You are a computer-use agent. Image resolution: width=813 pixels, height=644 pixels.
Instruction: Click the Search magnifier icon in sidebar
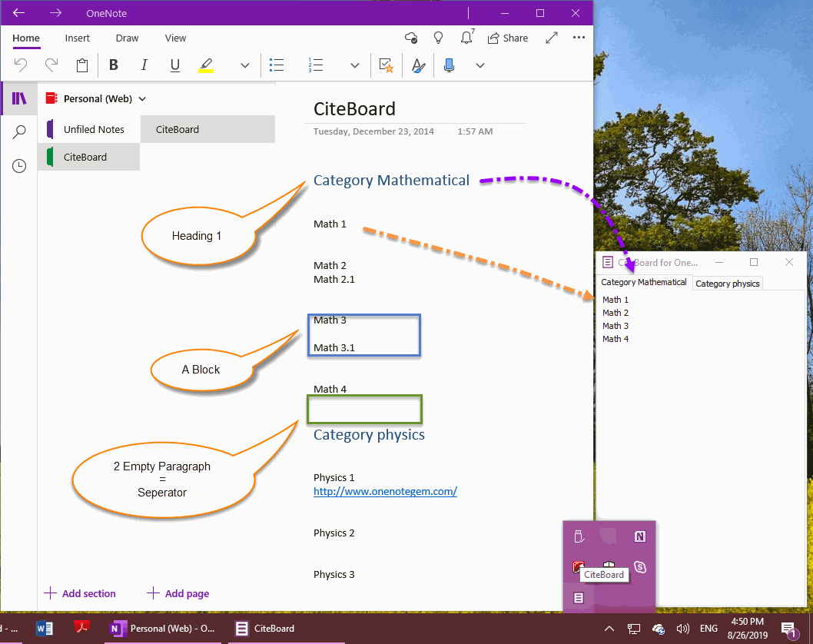[x=19, y=131]
